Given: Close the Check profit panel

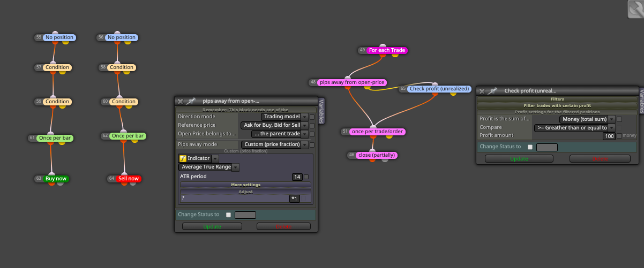Looking at the screenshot, I should pos(482,91).
